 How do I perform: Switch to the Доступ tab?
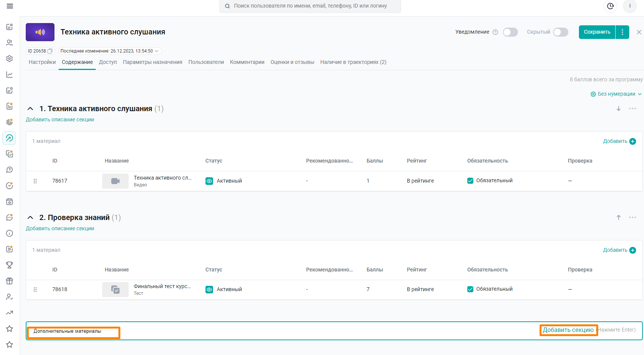pos(108,62)
